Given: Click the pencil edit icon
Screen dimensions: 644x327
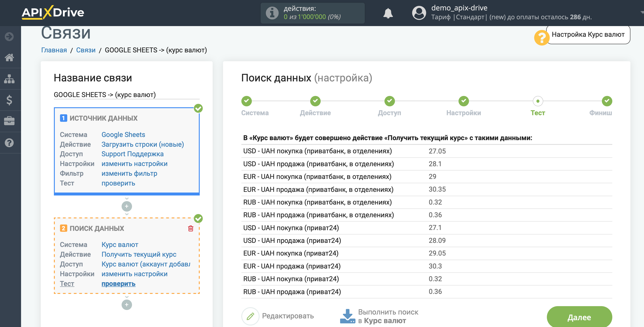Looking at the screenshot, I should click(x=250, y=316).
